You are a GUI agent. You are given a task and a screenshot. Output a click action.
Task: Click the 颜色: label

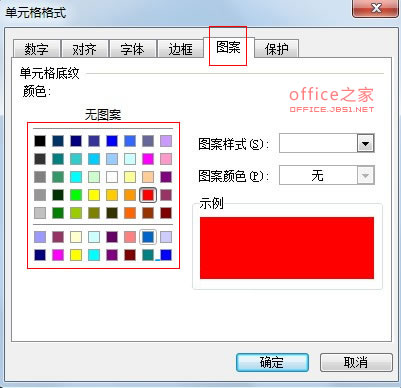pyautogui.click(x=37, y=91)
